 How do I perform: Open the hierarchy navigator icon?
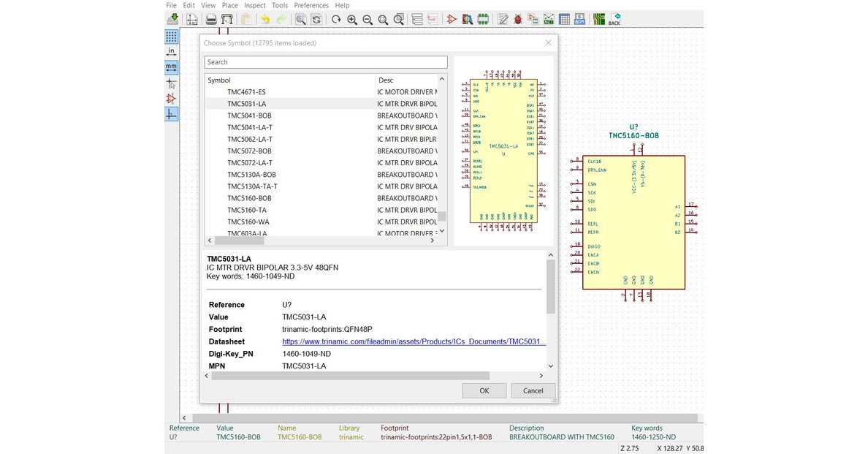pos(417,19)
